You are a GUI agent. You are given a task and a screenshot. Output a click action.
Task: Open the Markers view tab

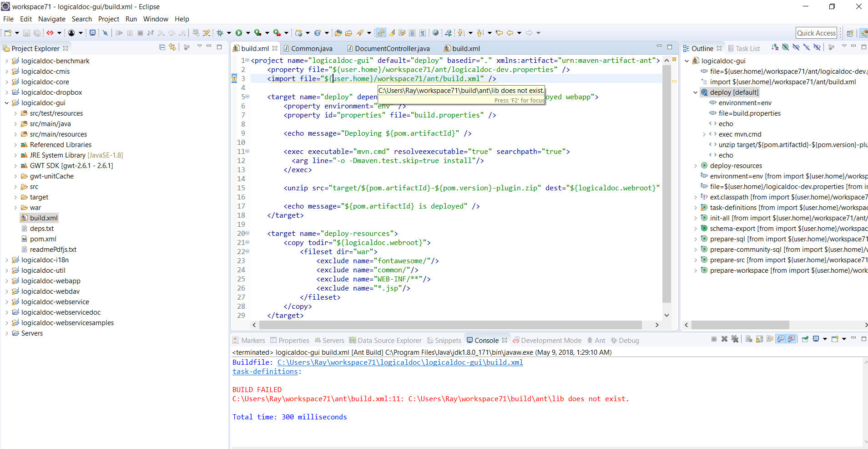pos(249,341)
